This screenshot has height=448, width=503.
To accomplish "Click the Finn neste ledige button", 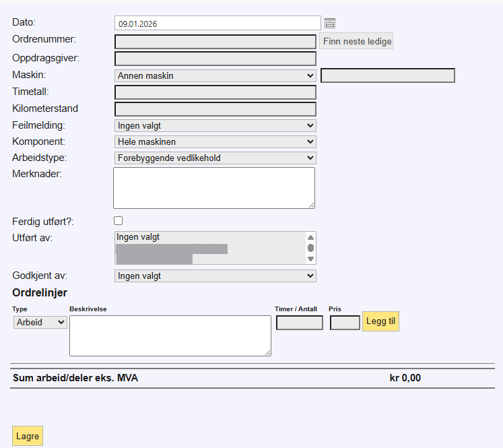I will coord(356,41).
